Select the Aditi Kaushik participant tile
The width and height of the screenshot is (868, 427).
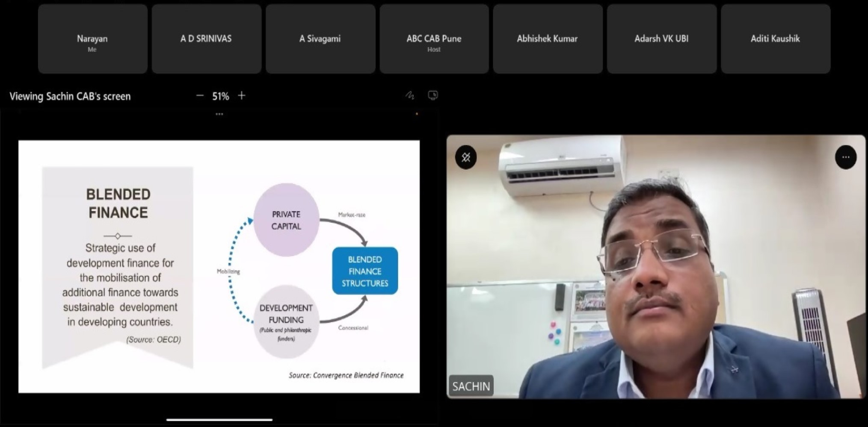pos(775,39)
